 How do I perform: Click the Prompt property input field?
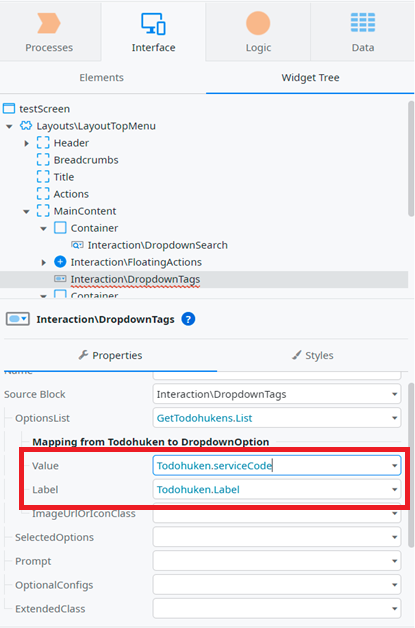(277, 561)
